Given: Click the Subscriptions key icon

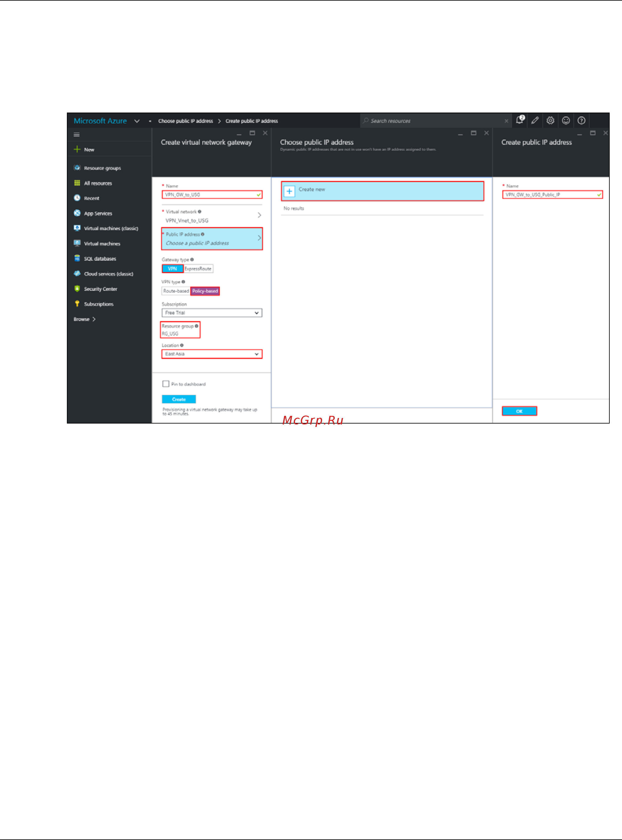Looking at the screenshot, I should click(x=77, y=304).
